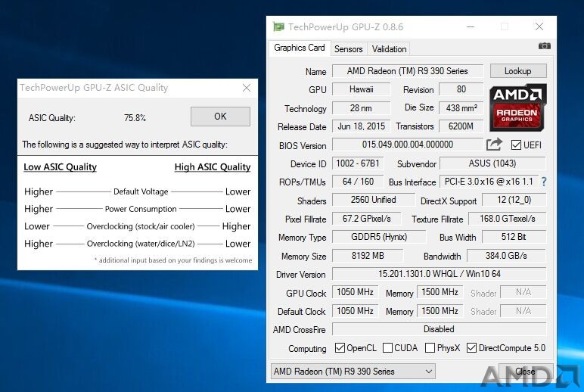Switch to the Sensors tab

coord(348,49)
